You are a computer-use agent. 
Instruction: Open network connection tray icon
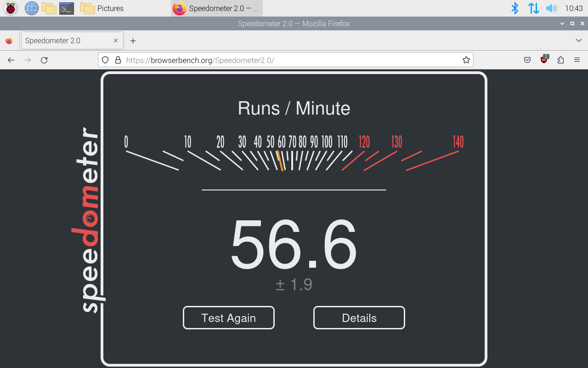tap(533, 8)
